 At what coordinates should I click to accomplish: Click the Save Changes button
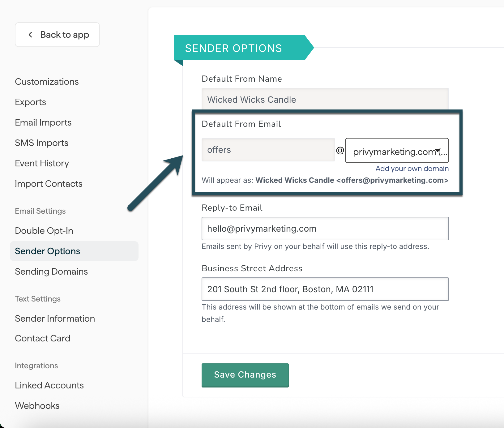(245, 375)
